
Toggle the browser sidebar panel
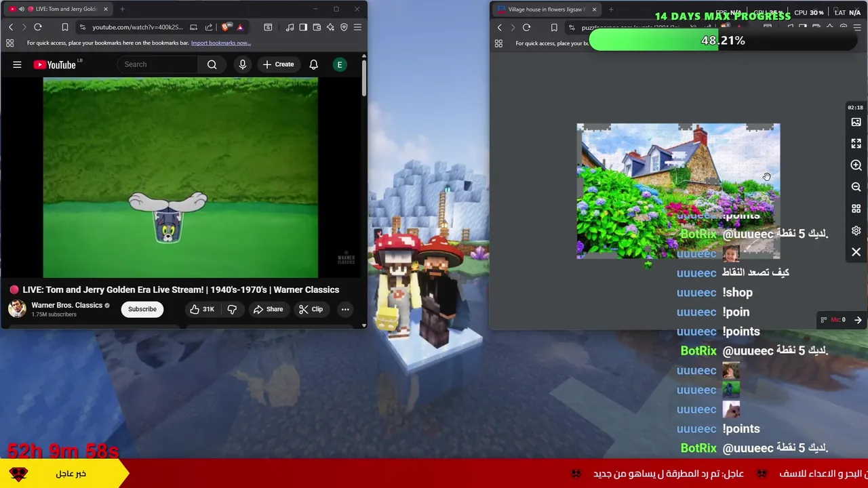(x=303, y=27)
